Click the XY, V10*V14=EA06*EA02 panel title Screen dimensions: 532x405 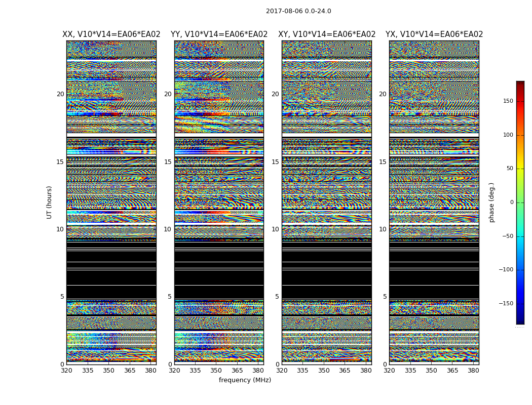coord(327,34)
